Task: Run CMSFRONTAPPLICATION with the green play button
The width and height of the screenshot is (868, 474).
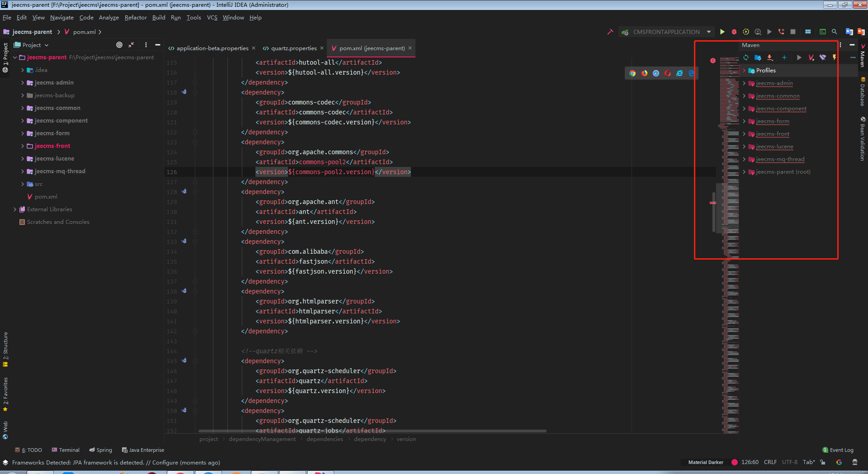Action: coord(722,32)
